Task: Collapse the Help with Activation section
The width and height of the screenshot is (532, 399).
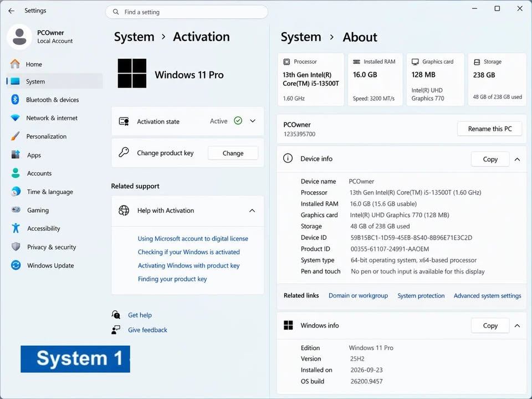Action: pos(252,211)
